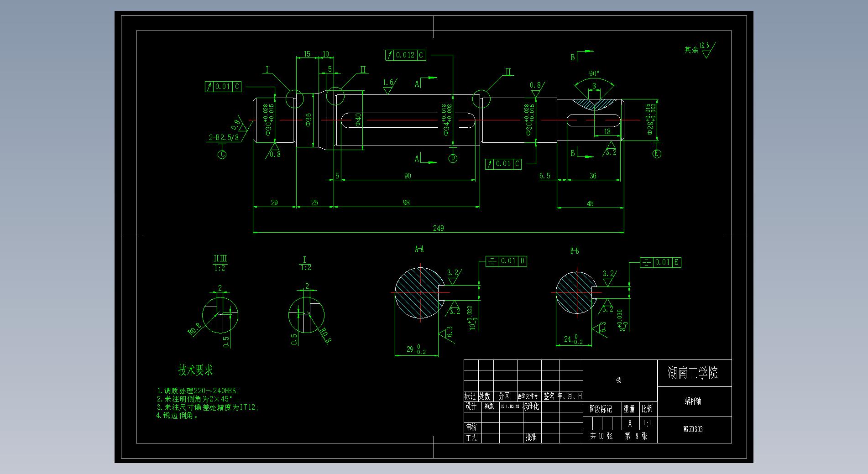Screen dimensions: 868x474
Task: Select the "分区" title block cell
Action: (504, 396)
